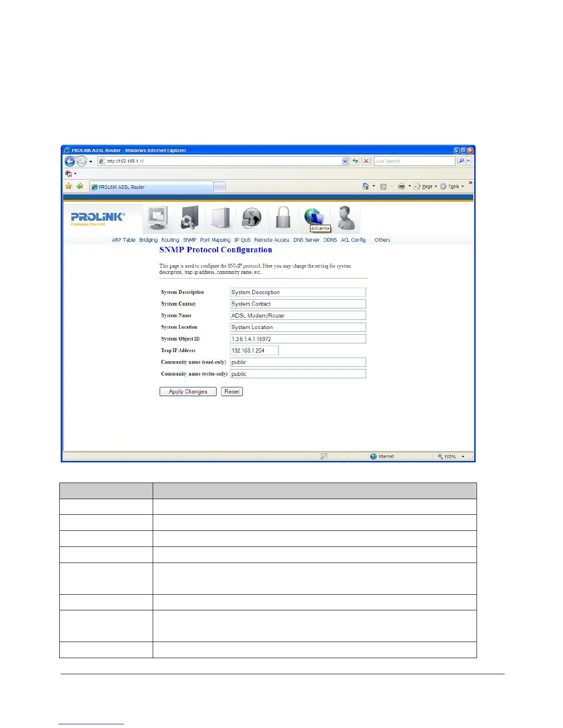Open the Tools menu
Image resolution: width=563 pixels, height=728 pixels.
[x=452, y=186]
